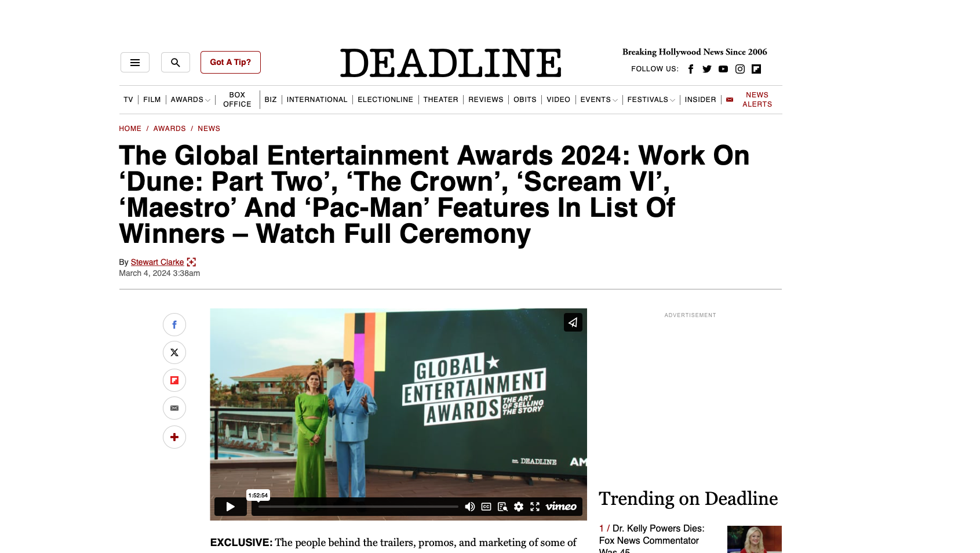Toggle video closed captions
The width and height of the screenshot is (980, 553).
[x=486, y=507]
